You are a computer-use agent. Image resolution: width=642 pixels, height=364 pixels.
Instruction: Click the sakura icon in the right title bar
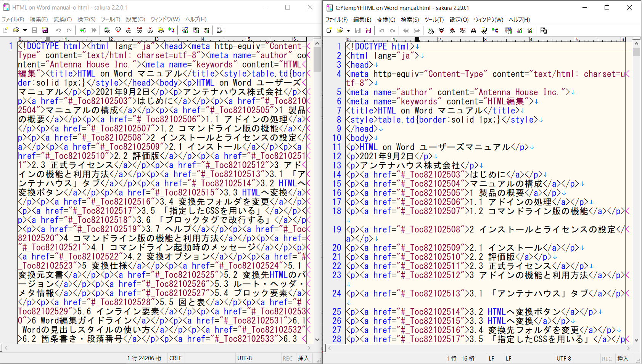329,8
